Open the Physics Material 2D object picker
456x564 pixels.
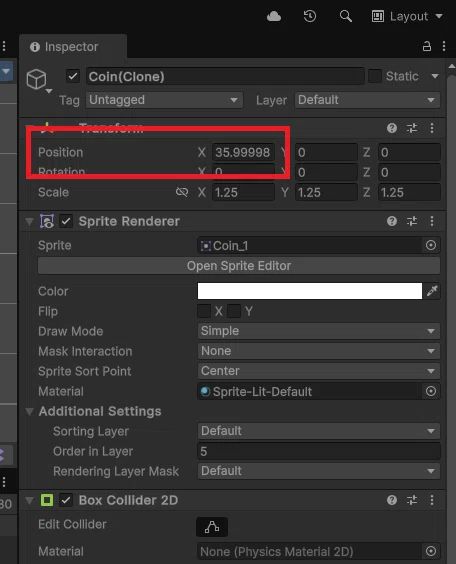[431, 551]
